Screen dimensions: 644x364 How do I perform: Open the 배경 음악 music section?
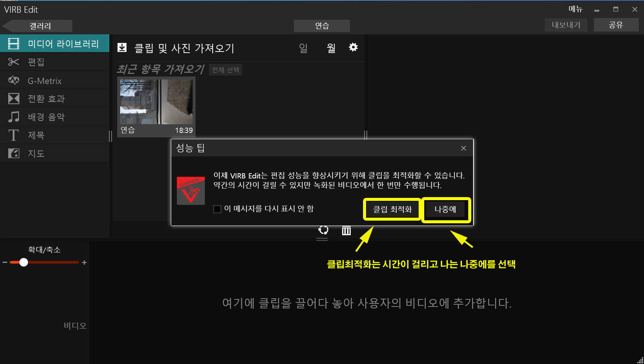point(54,117)
